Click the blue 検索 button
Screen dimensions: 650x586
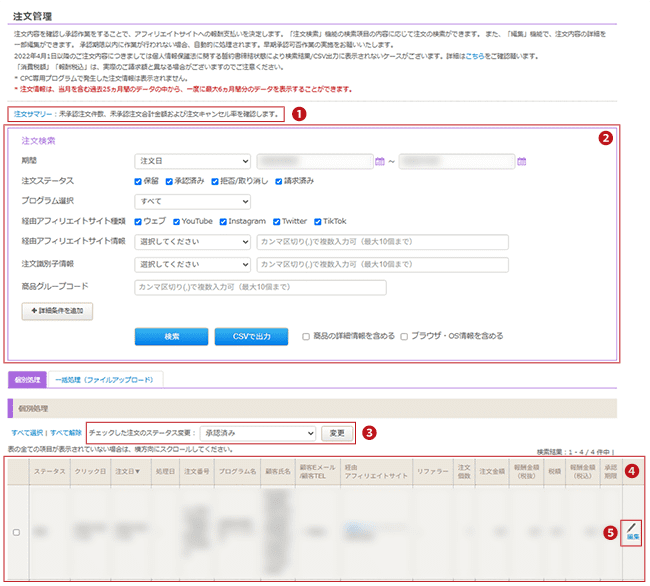[x=171, y=337]
